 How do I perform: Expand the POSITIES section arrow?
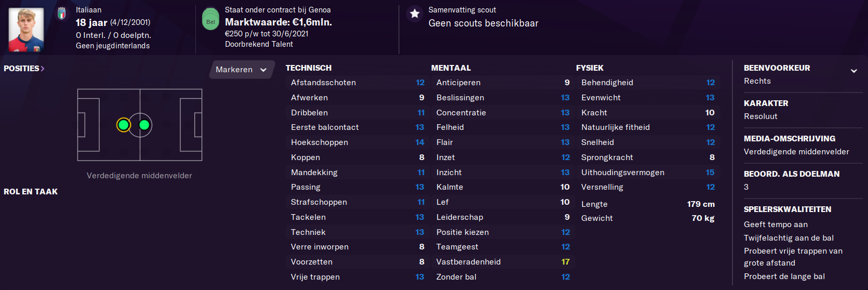tap(43, 69)
